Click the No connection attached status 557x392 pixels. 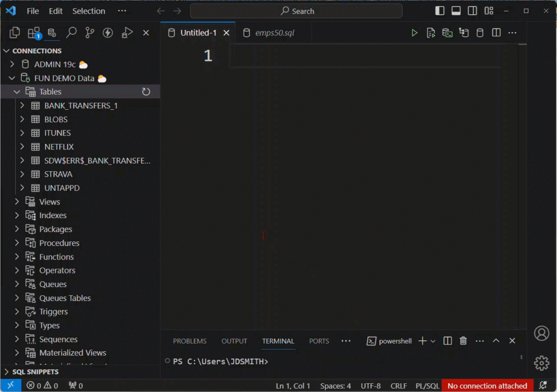[487, 386]
